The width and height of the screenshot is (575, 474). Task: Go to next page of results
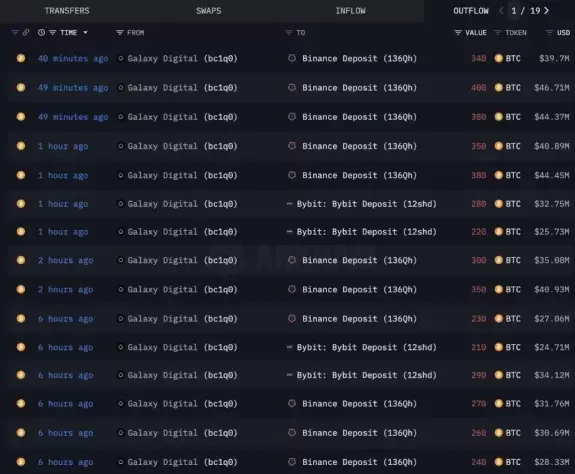(546, 11)
